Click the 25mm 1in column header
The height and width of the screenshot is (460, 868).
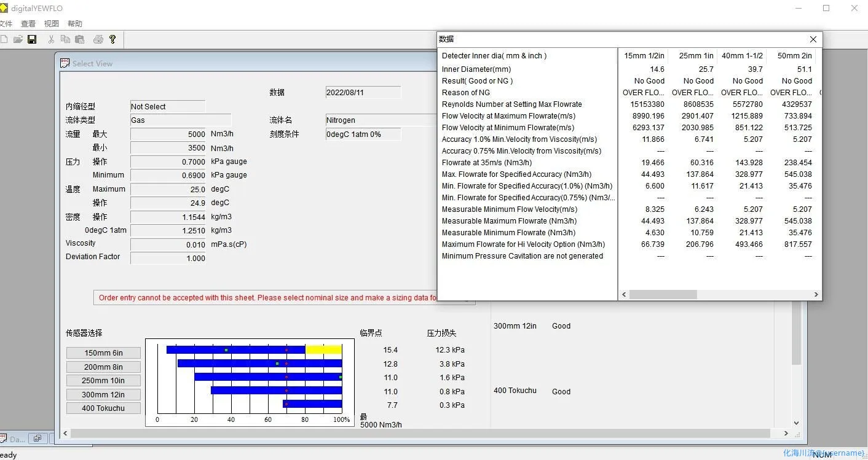click(696, 56)
